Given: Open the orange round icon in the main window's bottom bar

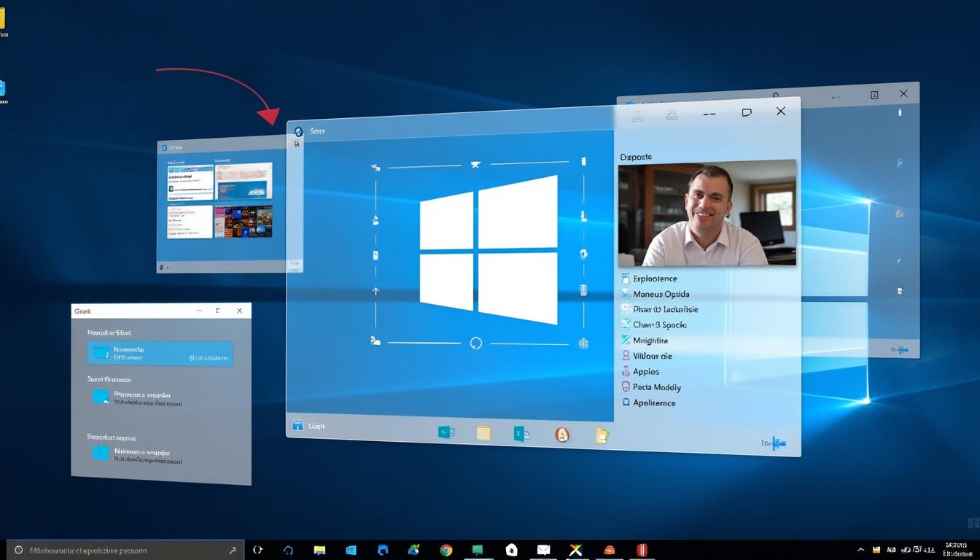Looking at the screenshot, I should pyautogui.click(x=561, y=435).
